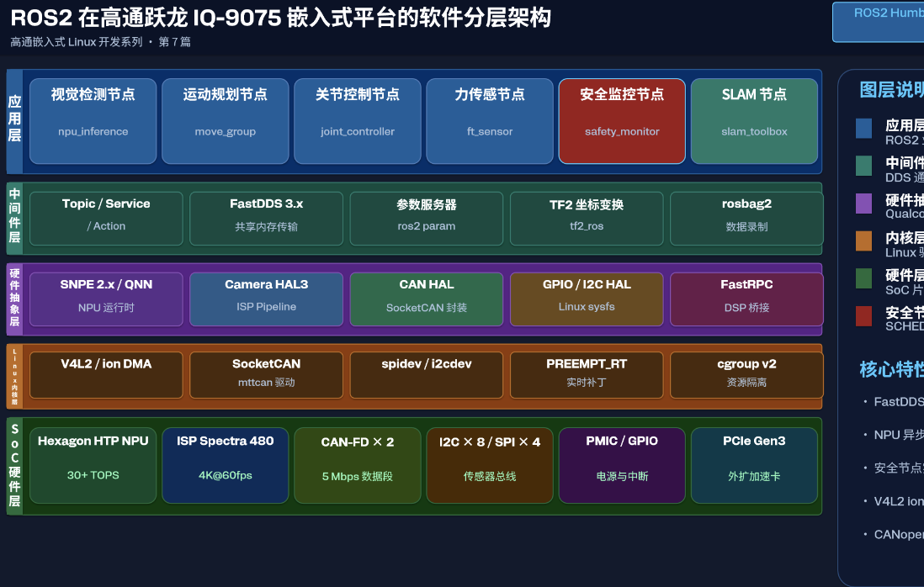Click the orange 内核层 legend swatch

pyautogui.click(x=864, y=241)
